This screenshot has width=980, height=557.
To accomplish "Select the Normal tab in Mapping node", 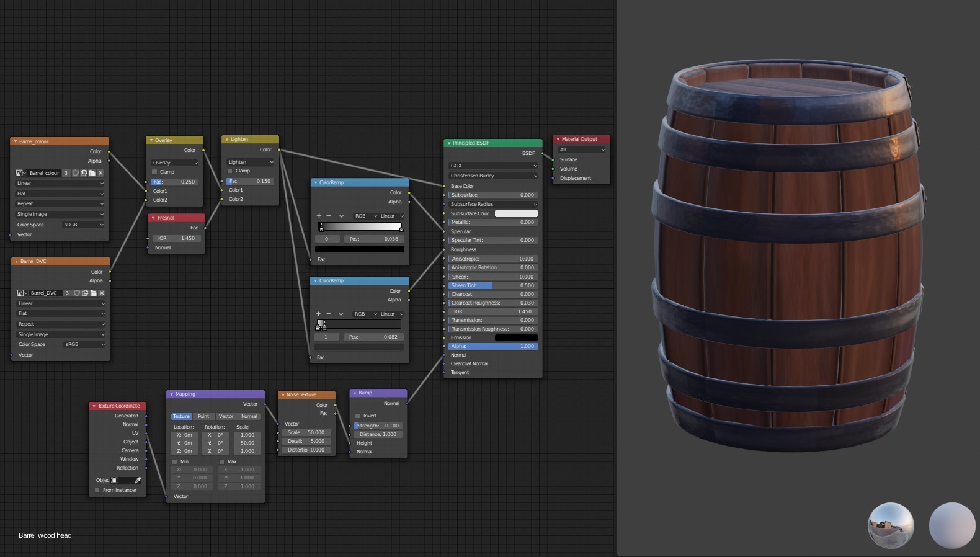I will (249, 416).
